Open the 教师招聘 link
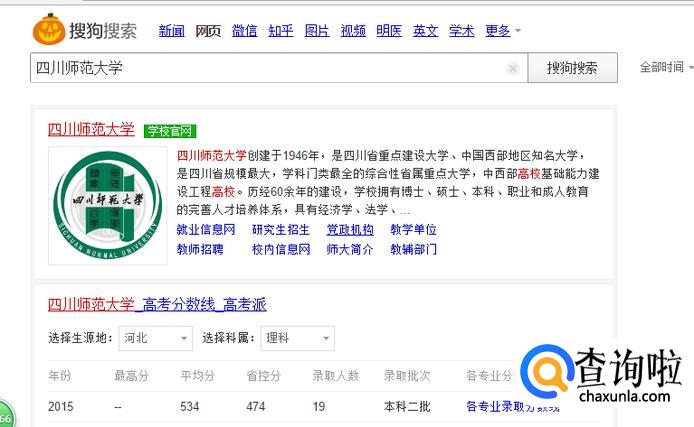Viewport: 694px width, 427px height. click(x=200, y=250)
